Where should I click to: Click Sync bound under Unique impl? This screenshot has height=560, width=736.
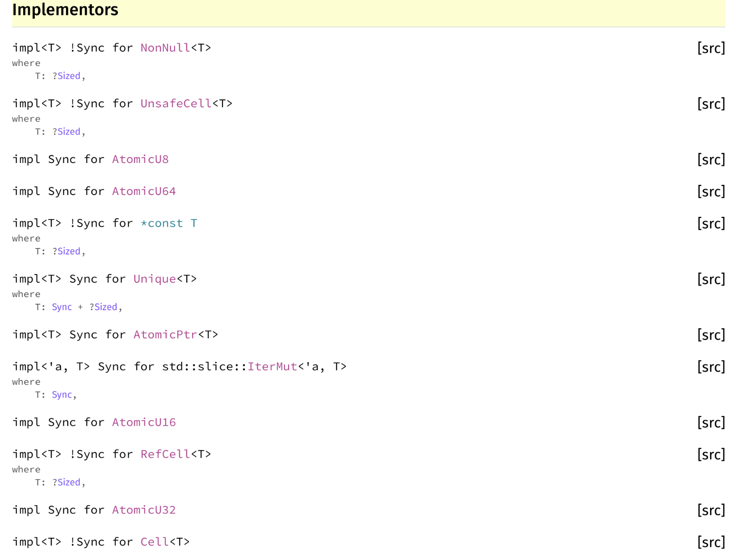62,307
